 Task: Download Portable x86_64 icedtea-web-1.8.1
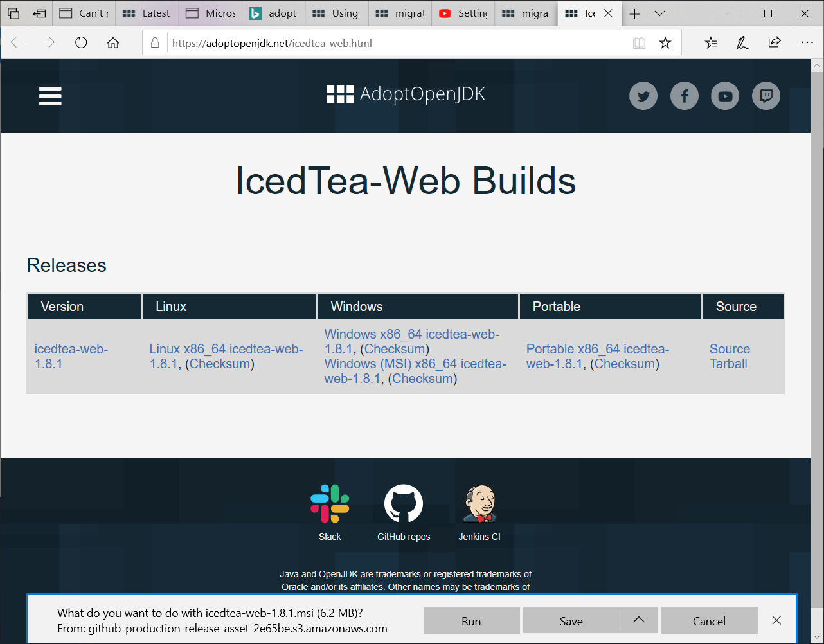pyautogui.click(x=598, y=356)
